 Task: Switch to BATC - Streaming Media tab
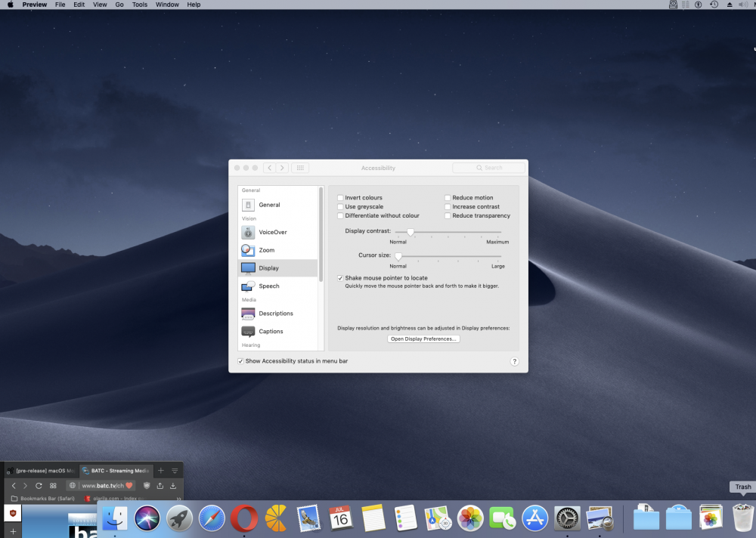(x=116, y=471)
